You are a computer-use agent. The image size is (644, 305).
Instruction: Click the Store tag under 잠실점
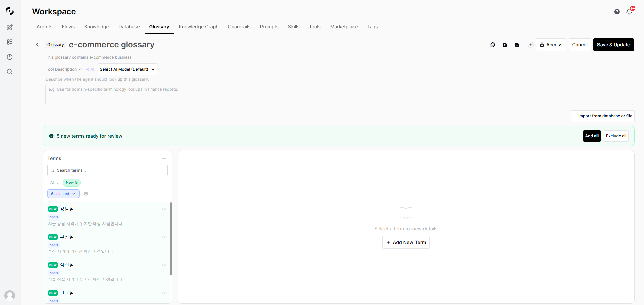click(x=54, y=273)
